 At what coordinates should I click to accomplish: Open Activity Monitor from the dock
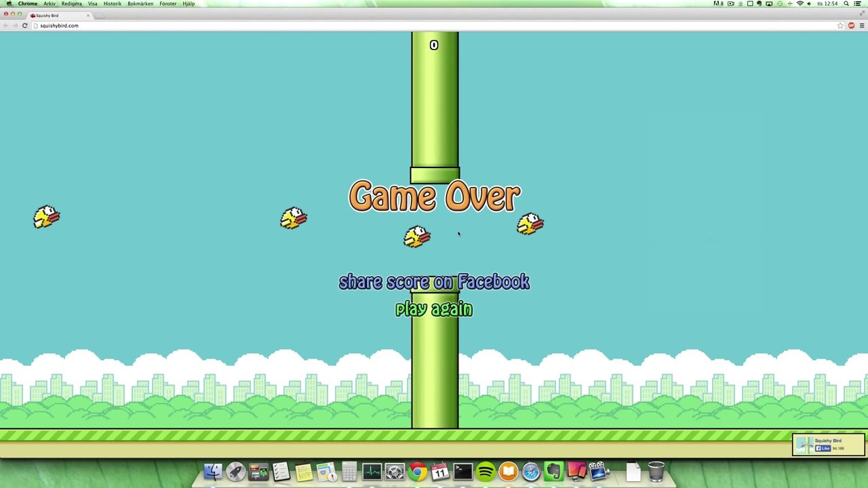pyautogui.click(x=372, y=471)
